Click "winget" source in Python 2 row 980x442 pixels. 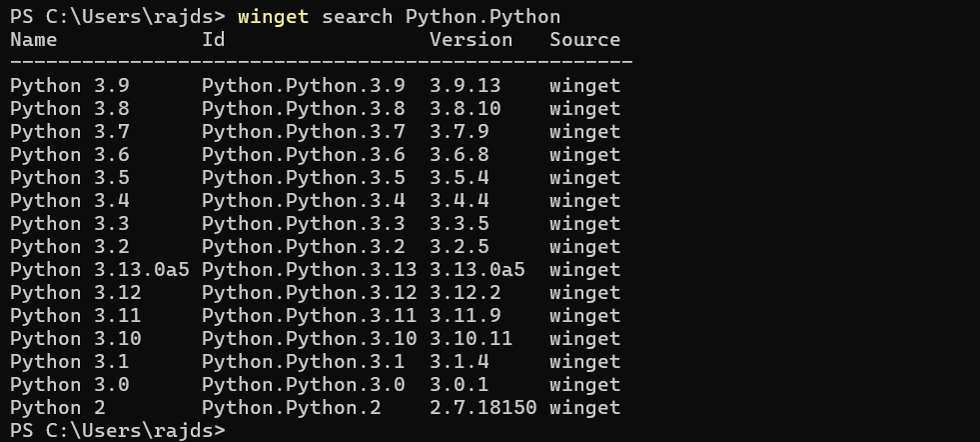click(x=585, y=408)
